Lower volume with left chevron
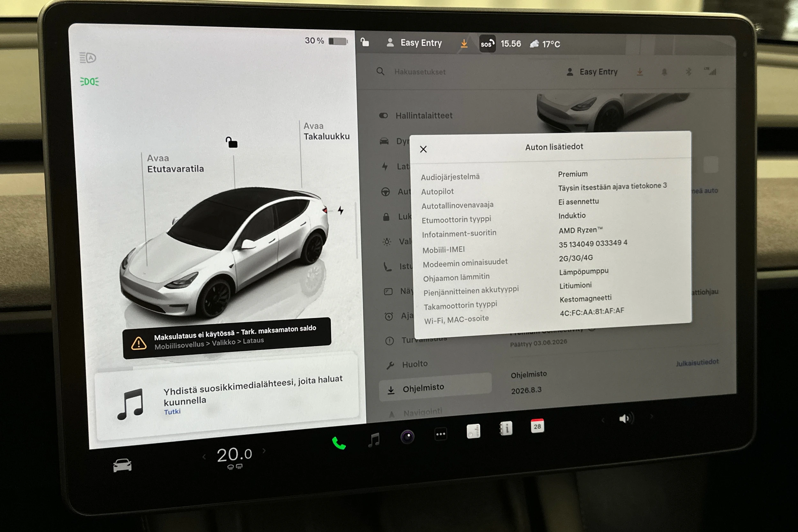 coord(603,421)
